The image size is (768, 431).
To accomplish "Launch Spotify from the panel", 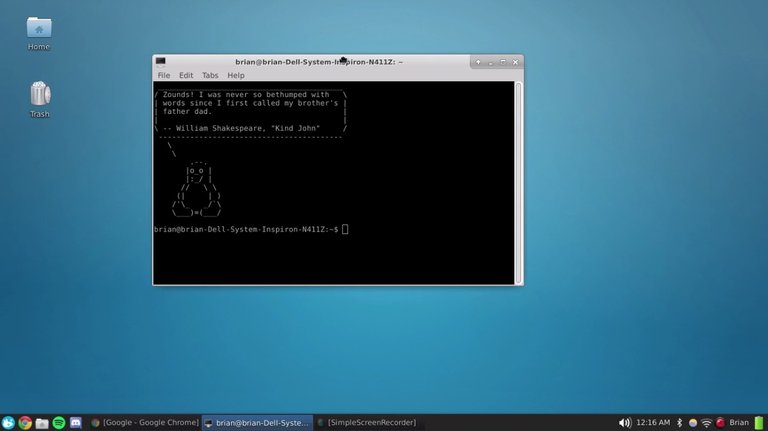I will click(x=59, y=423).
